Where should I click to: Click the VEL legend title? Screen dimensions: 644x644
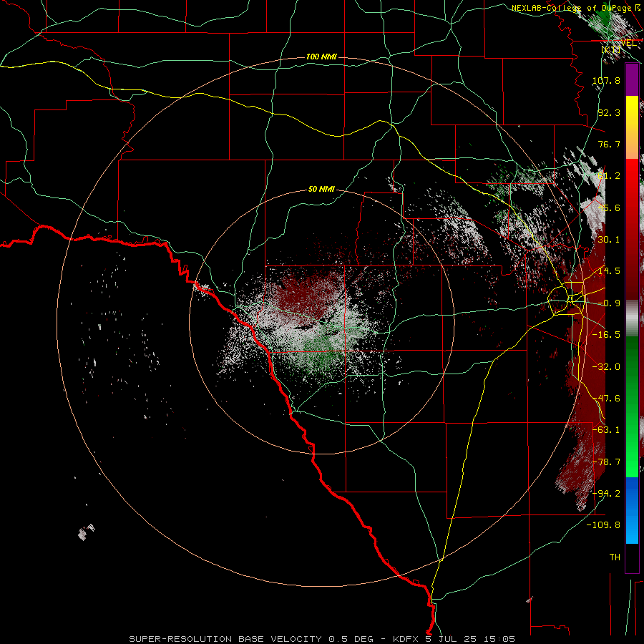[x=628, y=43]
